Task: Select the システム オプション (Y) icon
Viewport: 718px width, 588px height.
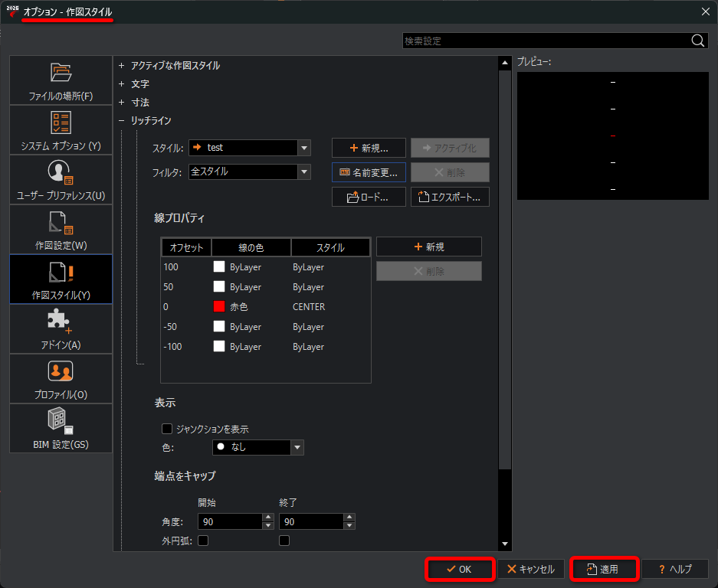Action: click(x=61, y=122)
